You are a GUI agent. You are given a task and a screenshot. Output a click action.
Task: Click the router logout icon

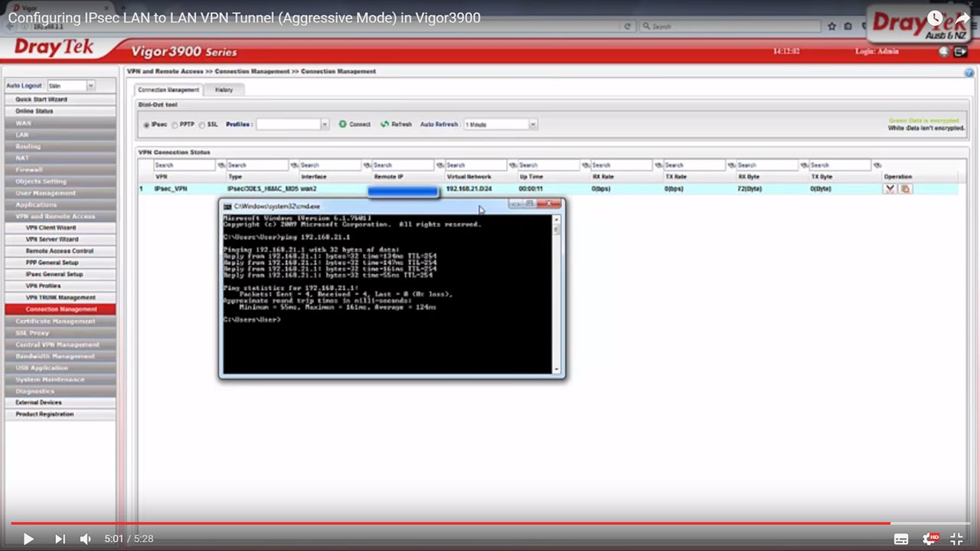960,51
